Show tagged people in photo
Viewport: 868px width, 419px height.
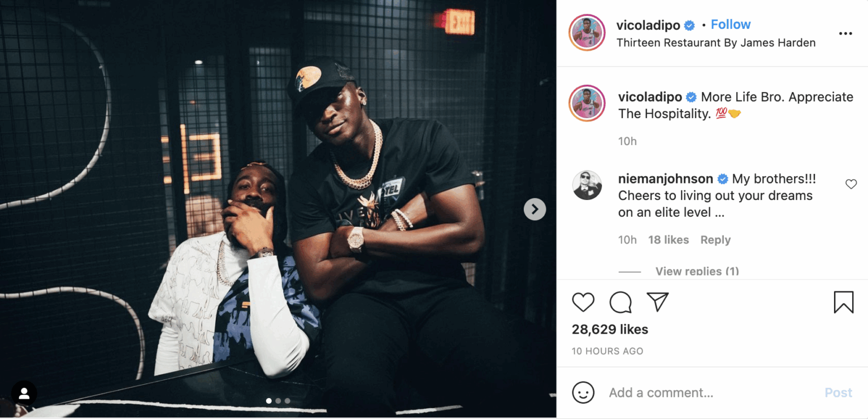coord(24,394)
